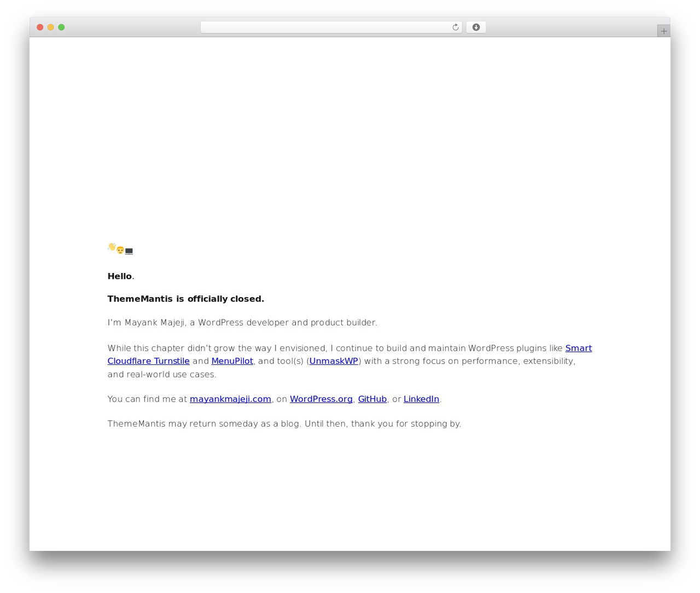
Task: Follow the GitHub link
Action: [372, 399]
